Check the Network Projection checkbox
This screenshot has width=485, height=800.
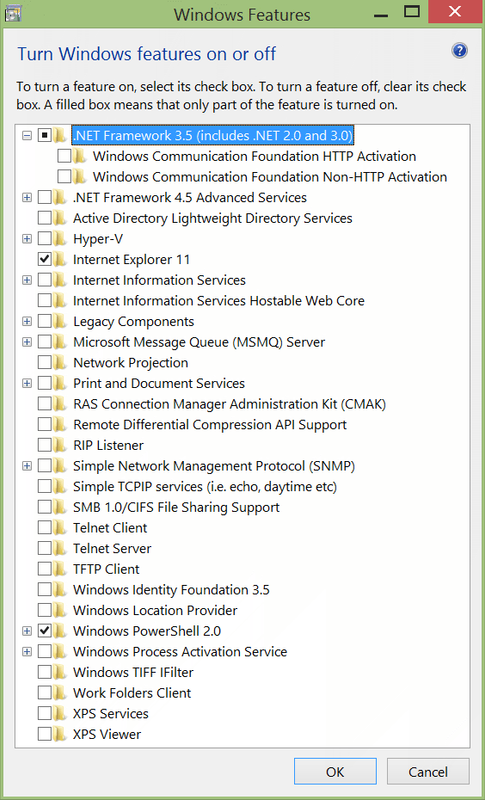(44, 363)
